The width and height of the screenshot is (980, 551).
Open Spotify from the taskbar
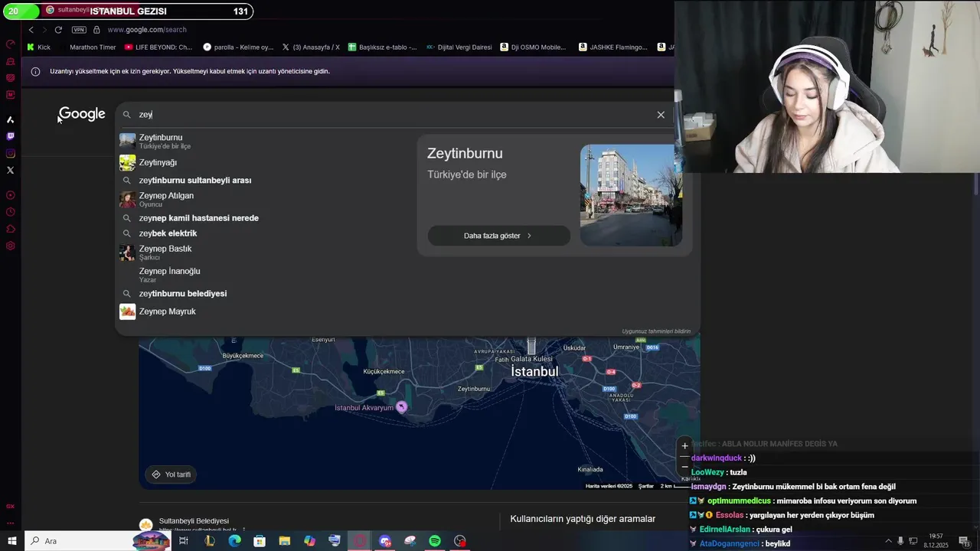435,541
